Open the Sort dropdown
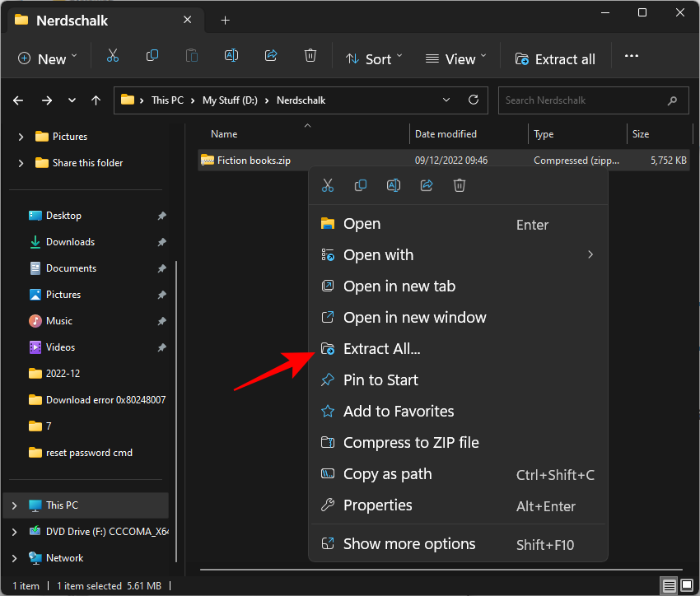 click(x=374, y=58)
